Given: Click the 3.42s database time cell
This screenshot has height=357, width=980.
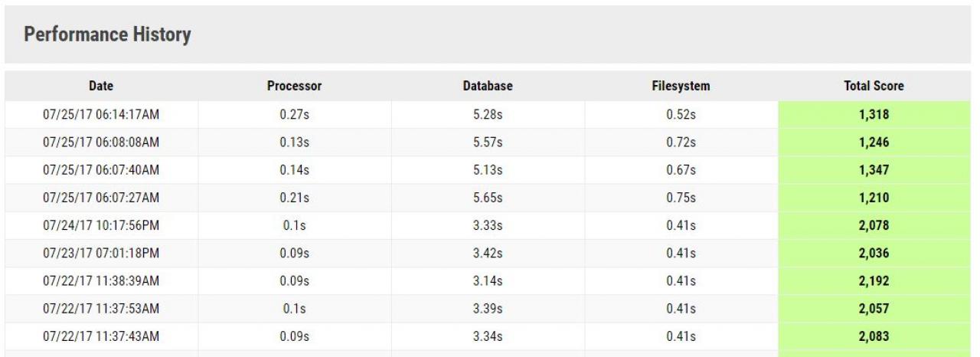Looking at the screenshot, I should 488,253.
